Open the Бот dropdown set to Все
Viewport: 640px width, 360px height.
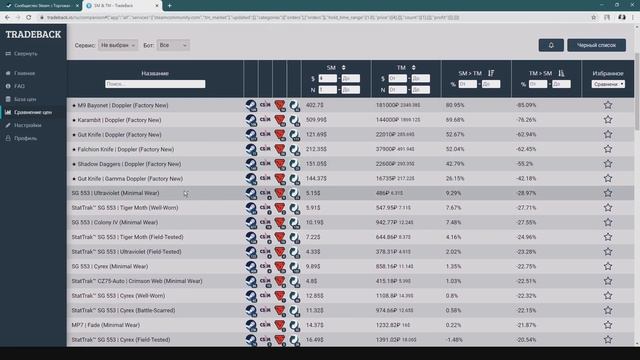click(173, 45)
